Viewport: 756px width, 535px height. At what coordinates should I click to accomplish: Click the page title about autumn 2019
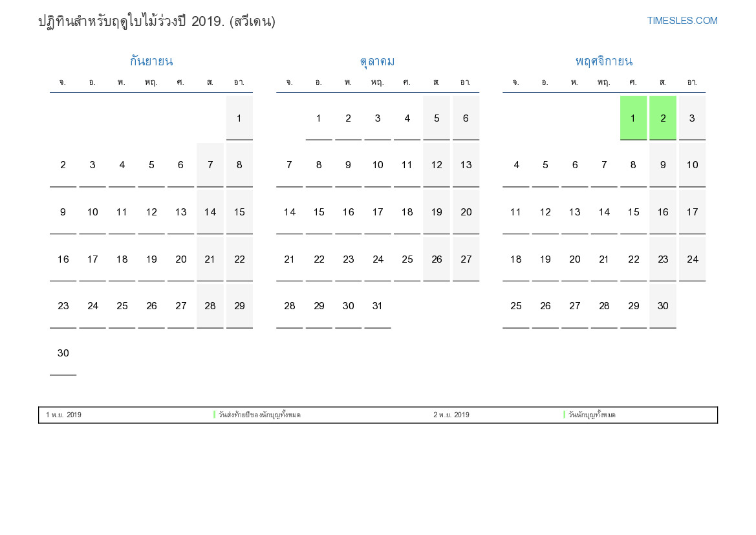pyautogui.click(x=157, y=21)
